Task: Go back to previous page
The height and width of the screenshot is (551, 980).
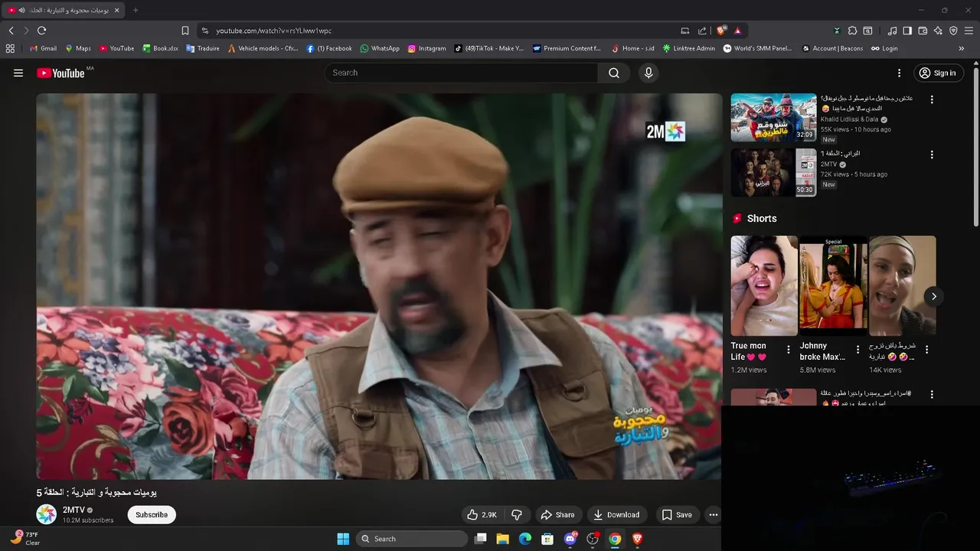Action: point(11,31)
